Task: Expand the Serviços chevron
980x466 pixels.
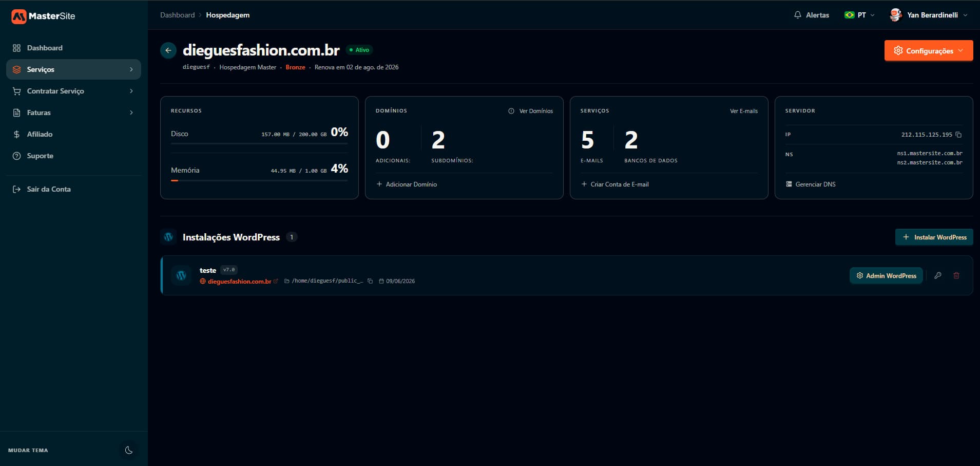Action: [x=131, y=69]
